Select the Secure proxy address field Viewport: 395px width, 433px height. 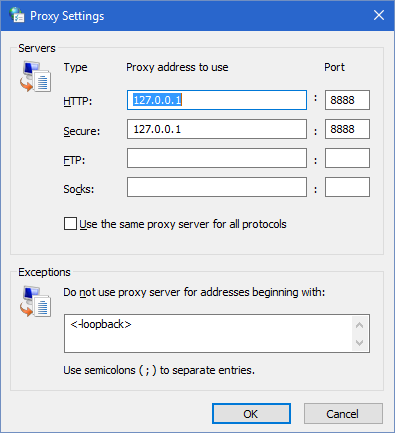click(x=217, y=129)
